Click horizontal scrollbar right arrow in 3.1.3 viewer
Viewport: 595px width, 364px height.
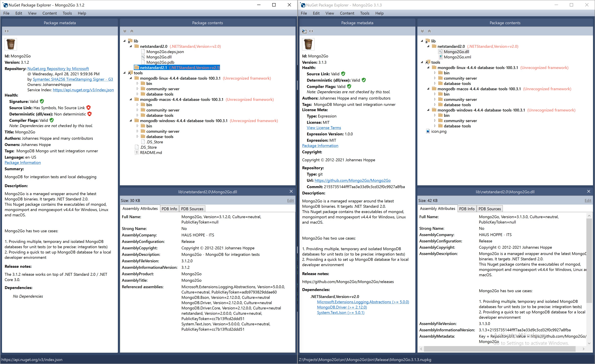click(584, 349)
